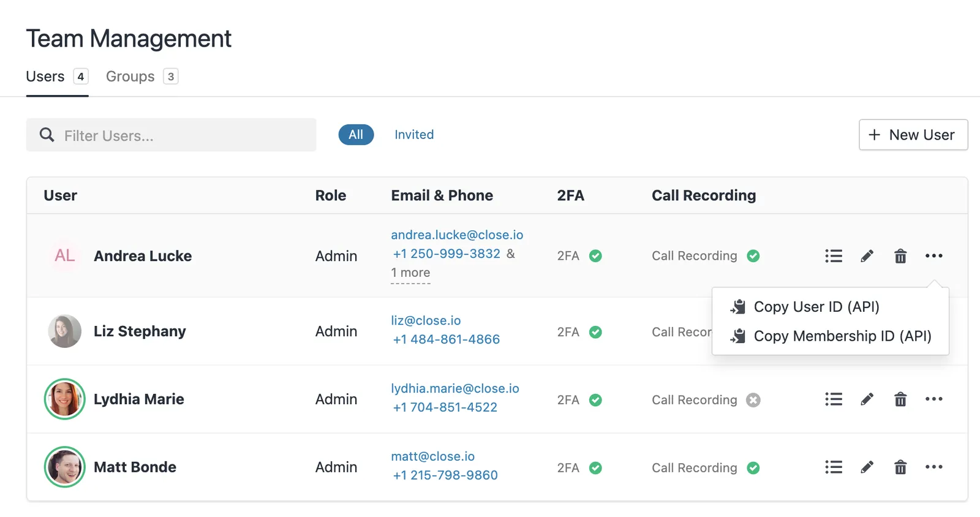Toggle the disabled Call Recording for Lydhia Marie
Screen dimensions: 980x517
(753, 400)
